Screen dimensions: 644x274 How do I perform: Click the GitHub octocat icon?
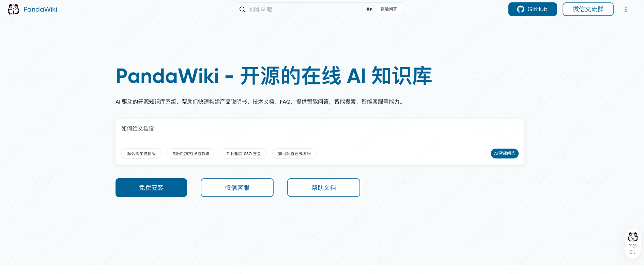pyautogui.click(x=521, y=9)
